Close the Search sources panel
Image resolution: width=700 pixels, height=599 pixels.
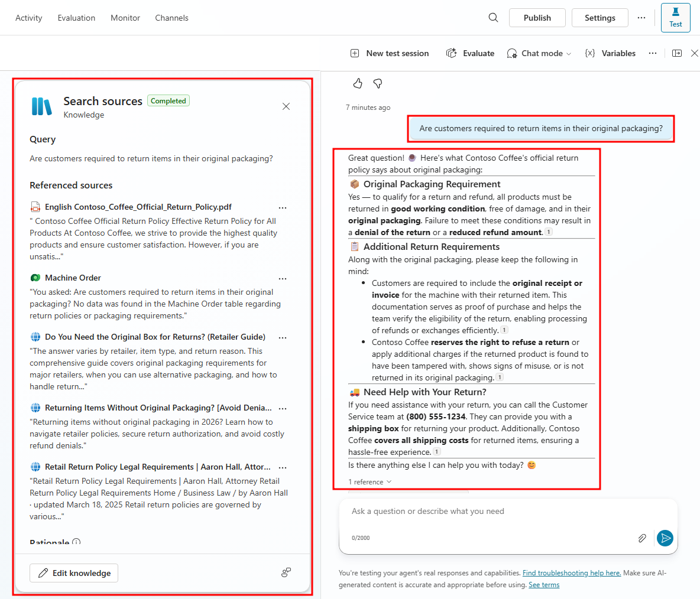286,106
